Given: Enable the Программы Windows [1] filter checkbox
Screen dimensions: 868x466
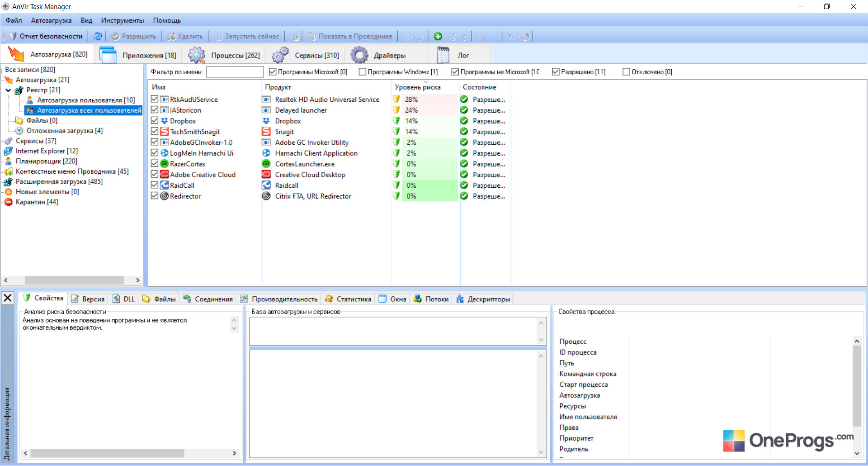Looking at the screenshot, I should coord(362,72).
